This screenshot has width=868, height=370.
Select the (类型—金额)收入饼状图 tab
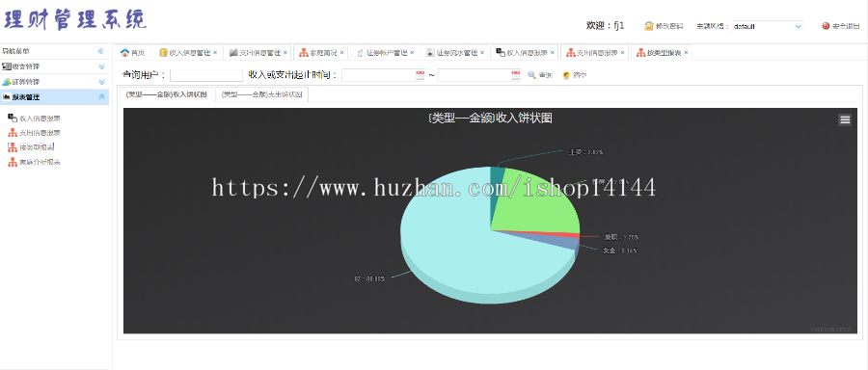click(166, 94)
